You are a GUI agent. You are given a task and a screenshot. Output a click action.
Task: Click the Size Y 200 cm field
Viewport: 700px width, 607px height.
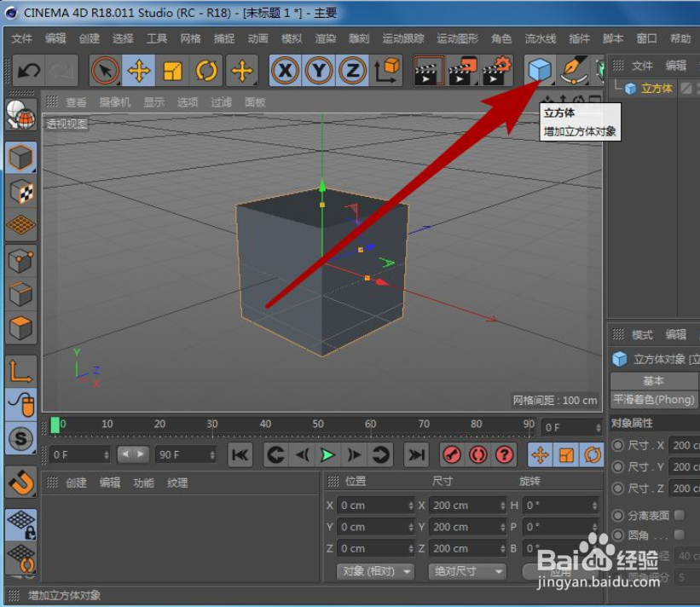(467, 527)
